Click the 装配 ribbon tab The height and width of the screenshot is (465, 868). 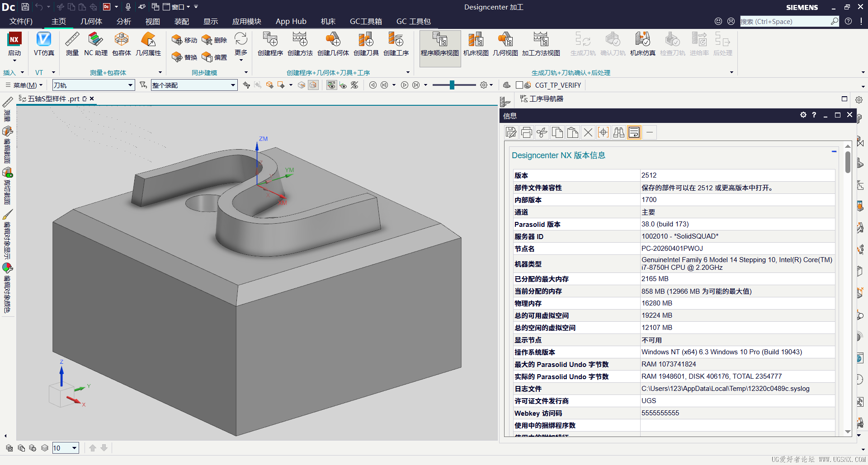click(x=181, y=21)
